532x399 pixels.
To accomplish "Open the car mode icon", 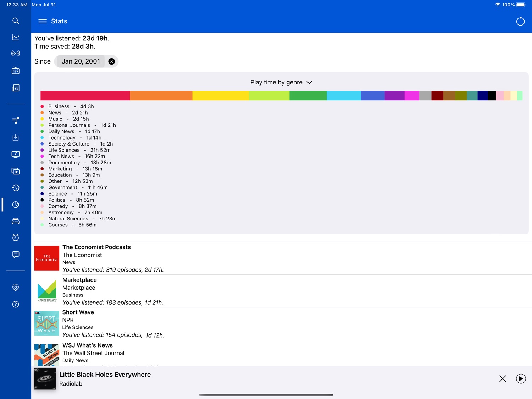I will click(x=16, y=221).
